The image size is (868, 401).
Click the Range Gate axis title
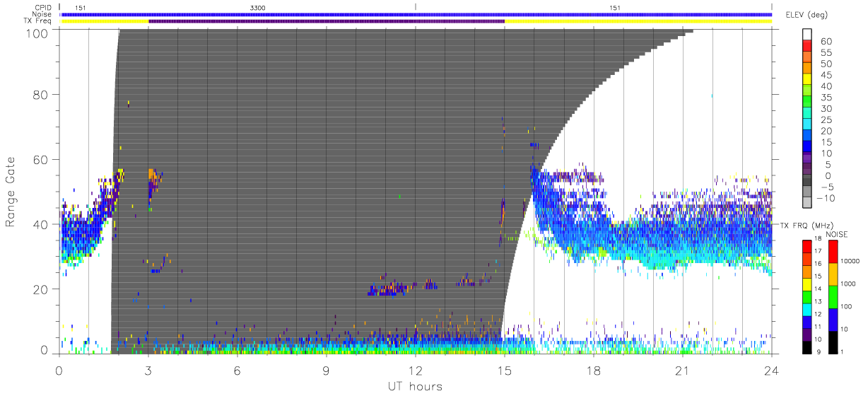point(11,192)
